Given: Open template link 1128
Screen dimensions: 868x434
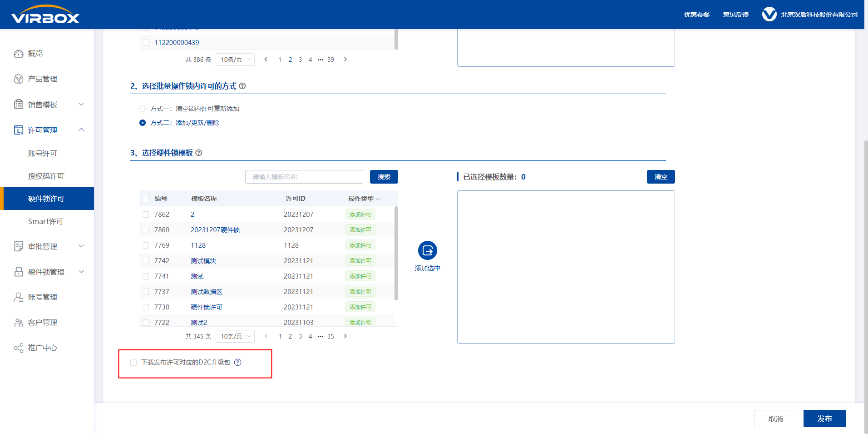Looking at the screenshot, I should coord(198,245).
